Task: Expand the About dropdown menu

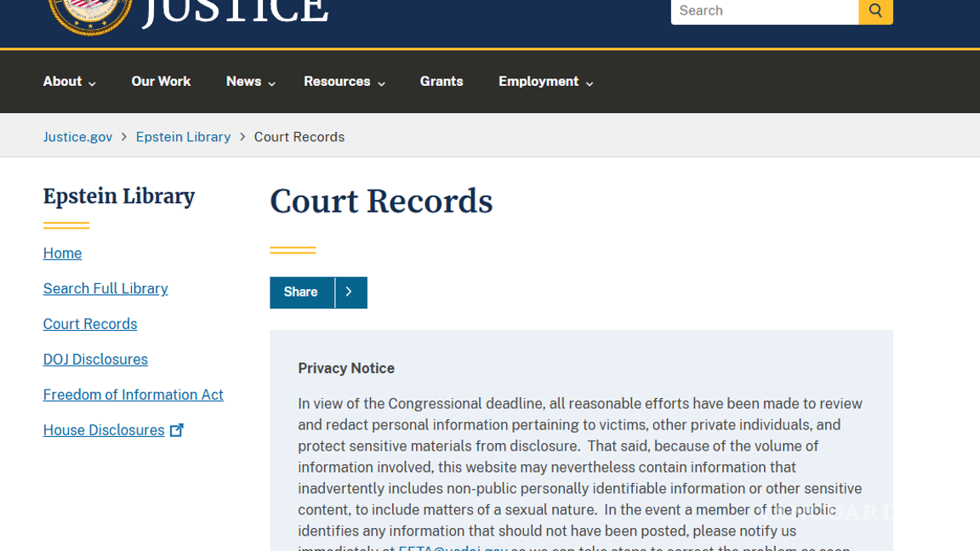Action: click(69, 82)
